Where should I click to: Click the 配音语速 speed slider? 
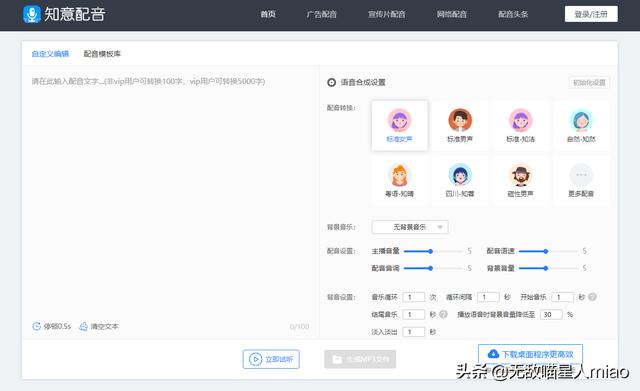tap(548, 251)
